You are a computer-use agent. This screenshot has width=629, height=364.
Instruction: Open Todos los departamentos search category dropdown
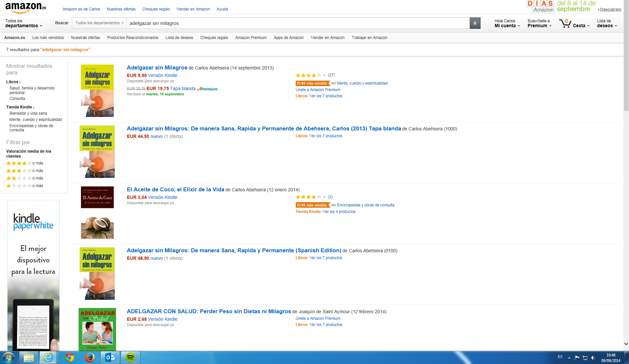coord(99,23)
